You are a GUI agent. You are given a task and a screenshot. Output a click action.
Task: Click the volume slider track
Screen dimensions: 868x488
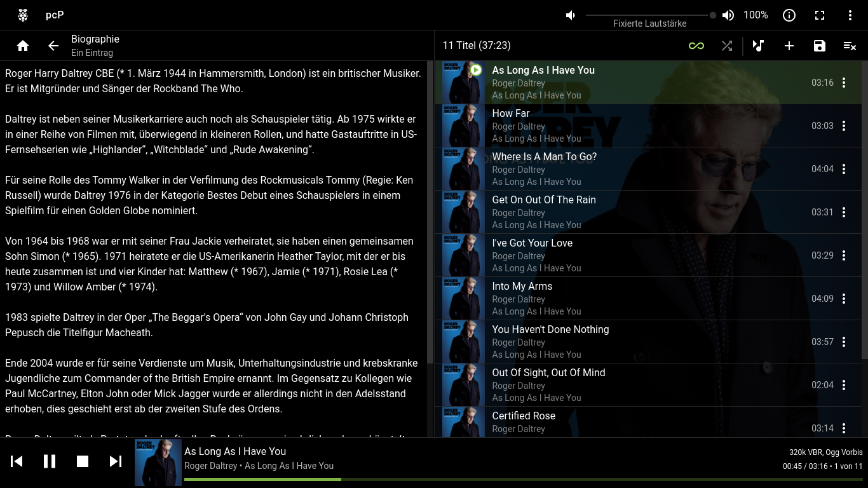click(649, 15)
